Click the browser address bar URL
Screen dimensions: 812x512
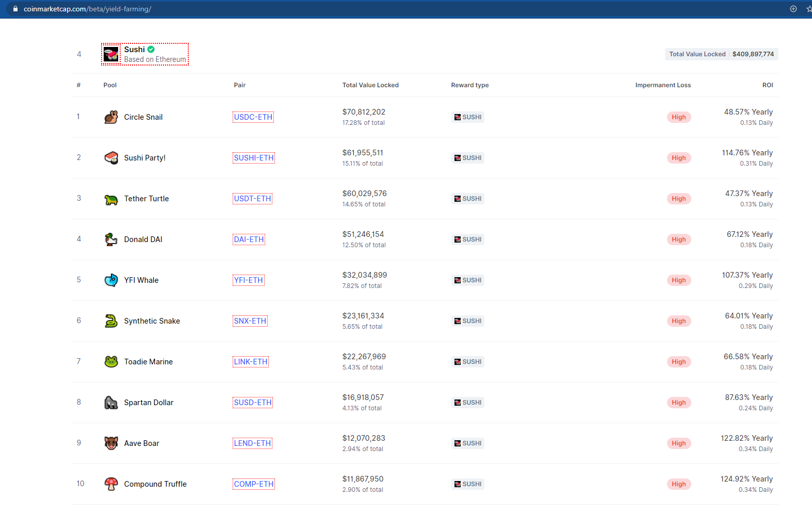tap(87, 9)
